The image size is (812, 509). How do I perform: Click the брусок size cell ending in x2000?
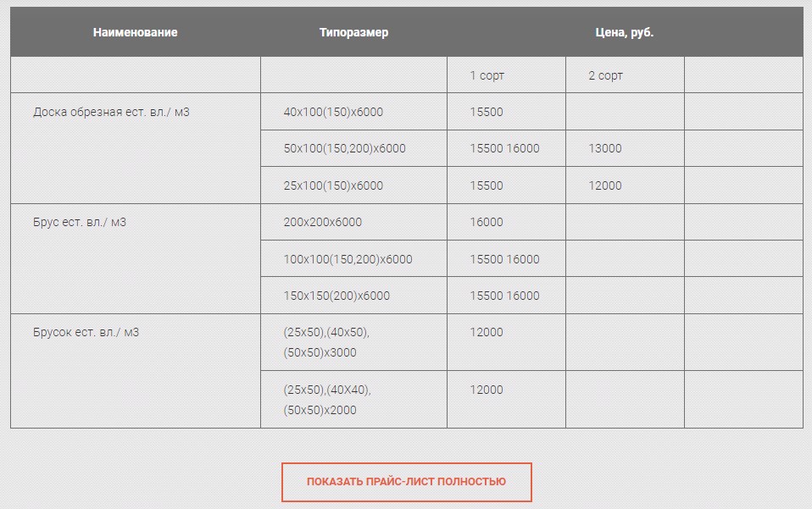(327, 400)
